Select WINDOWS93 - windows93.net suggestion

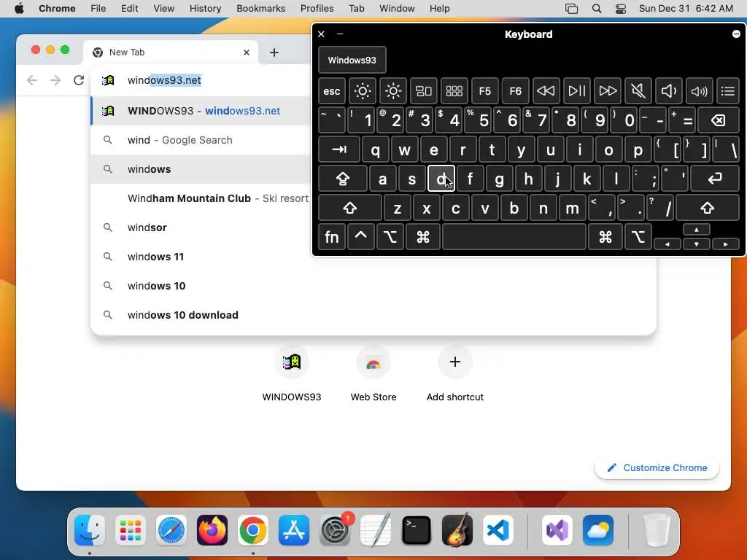click(200, 111)
